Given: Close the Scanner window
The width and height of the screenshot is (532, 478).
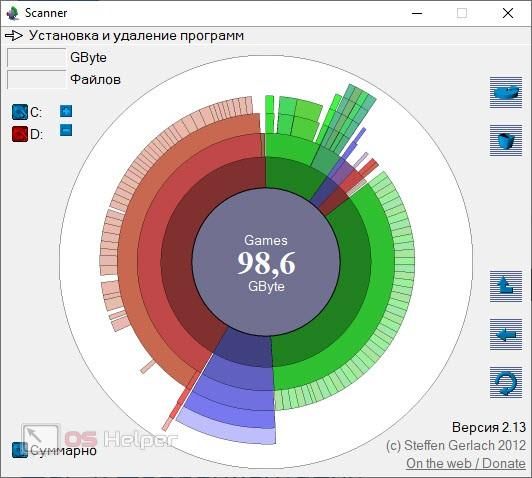Looking at the screenshot, I should (508, 13).
